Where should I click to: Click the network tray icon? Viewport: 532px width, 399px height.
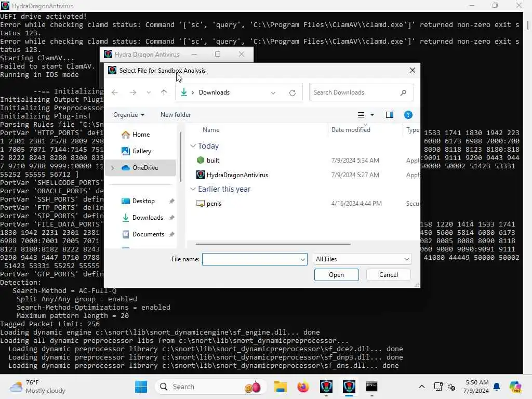(438, 387)
